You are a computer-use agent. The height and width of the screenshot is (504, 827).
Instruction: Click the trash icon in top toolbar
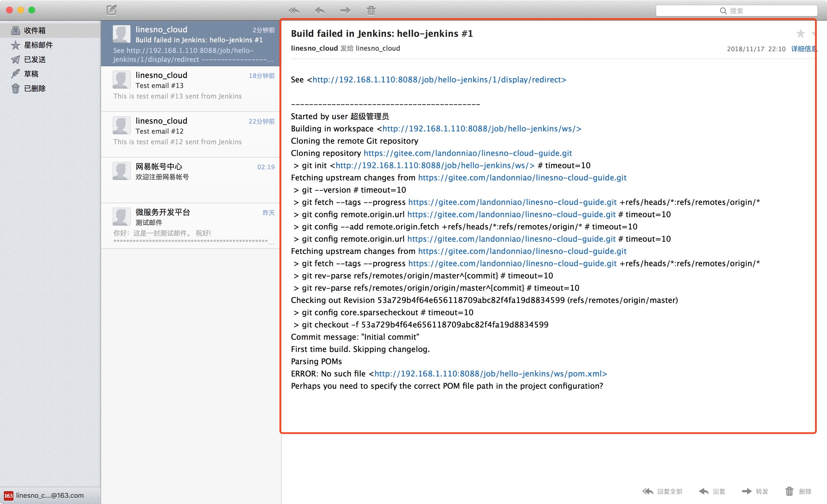click(x=371, y=11)
